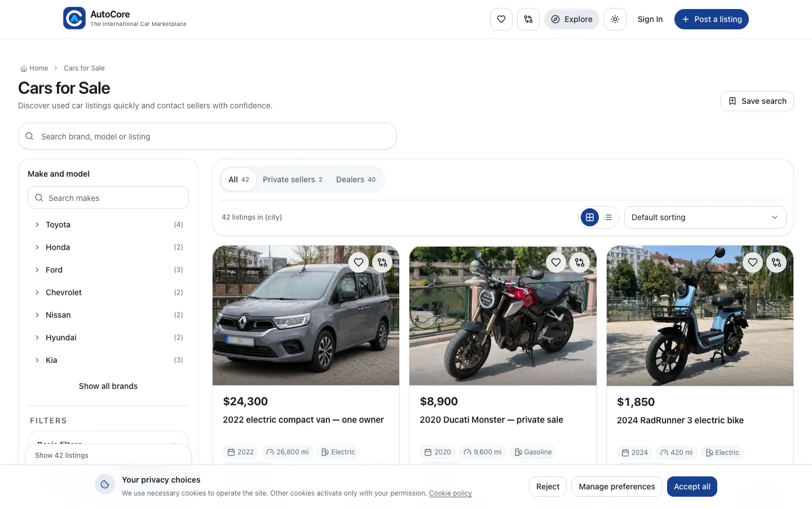812x508 pixels.
Task: Click the 2020 year tag
Action: point(438,452)
